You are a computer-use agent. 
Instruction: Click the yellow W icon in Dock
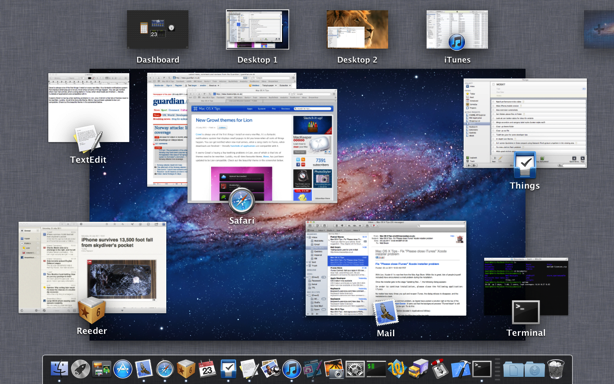click(397, 369)
